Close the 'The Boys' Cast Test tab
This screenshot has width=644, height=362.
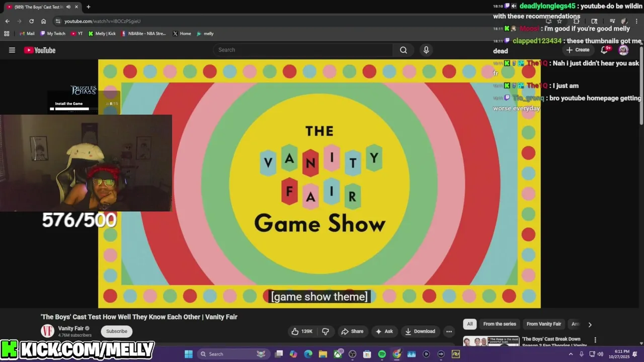pyautogui.click(x=76, y=7)
